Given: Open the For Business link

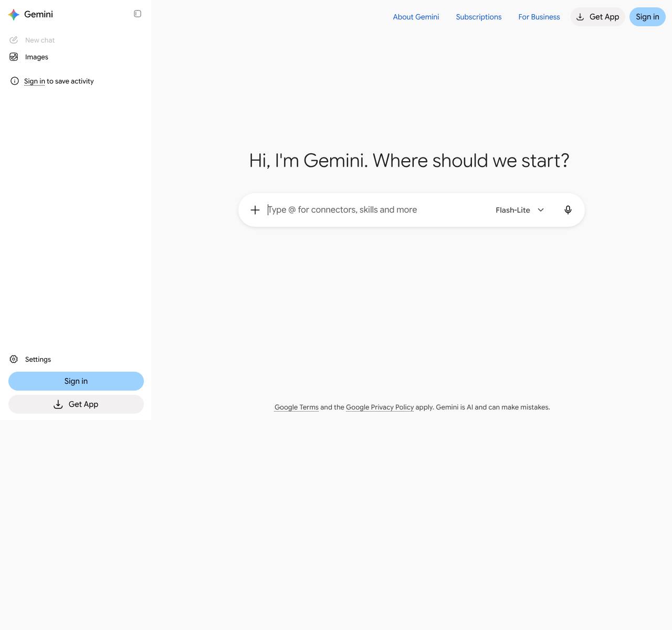Looking at the screenshot, I should 539,17.
